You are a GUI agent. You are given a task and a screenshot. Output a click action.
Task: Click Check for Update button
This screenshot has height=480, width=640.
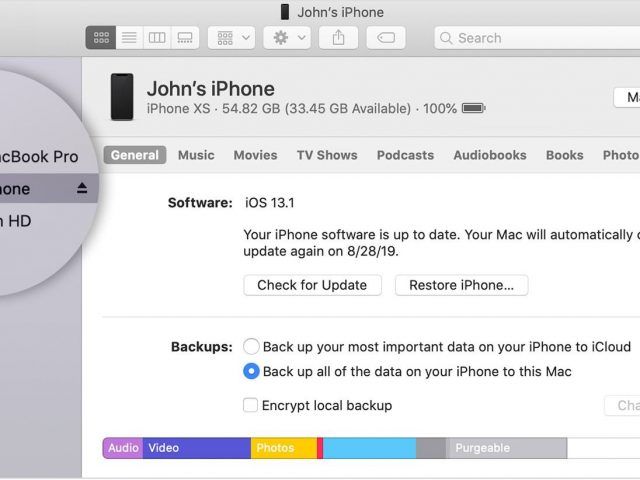pos(312,285)
